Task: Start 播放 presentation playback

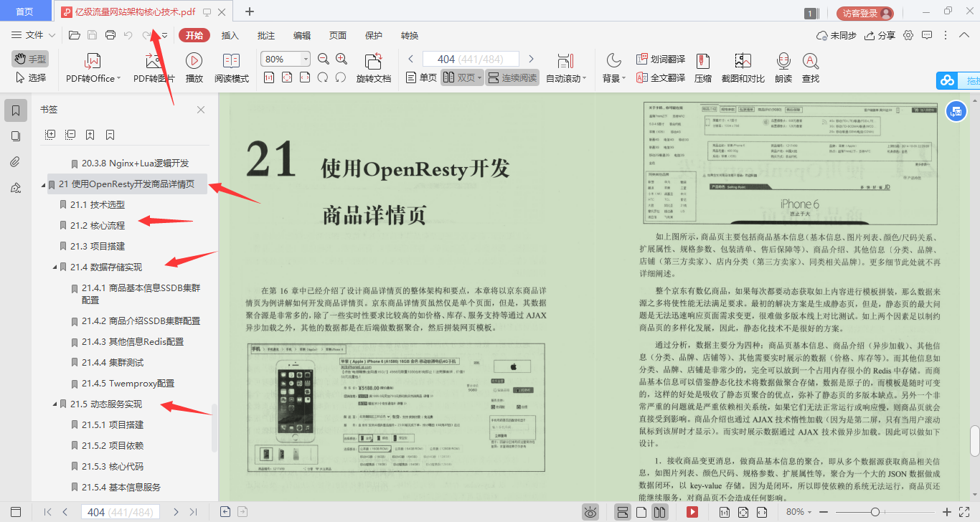Action: pos(194,67)
